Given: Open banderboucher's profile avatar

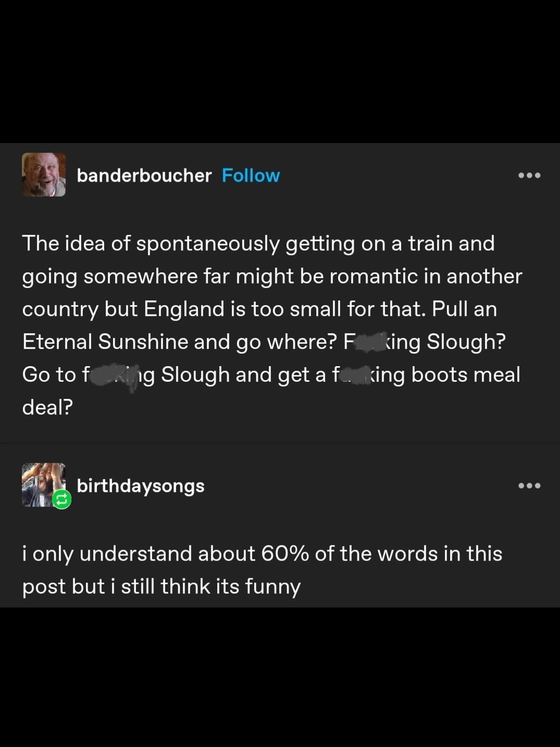Looking at the screenshot, I should (x=44, y=175).
